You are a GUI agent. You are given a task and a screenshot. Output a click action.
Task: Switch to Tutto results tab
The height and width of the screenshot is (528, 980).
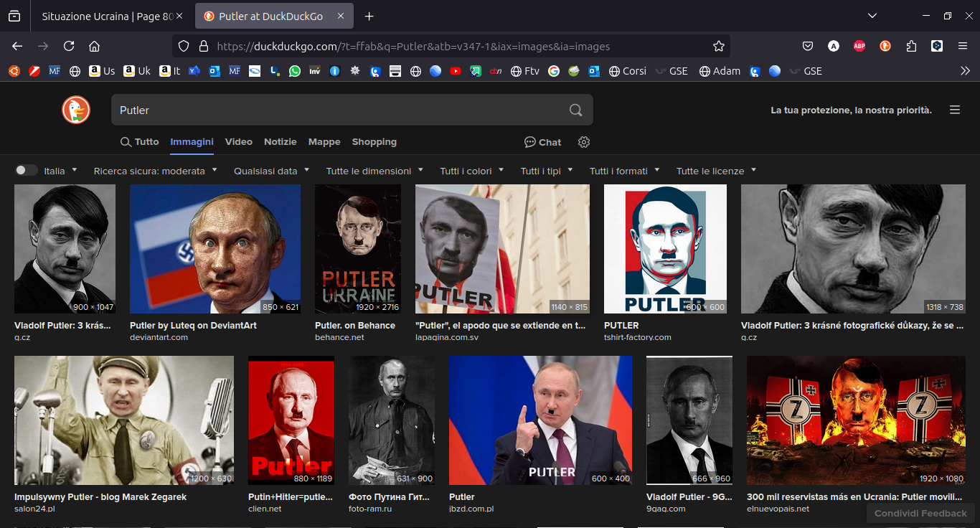(x=139, y=142)
